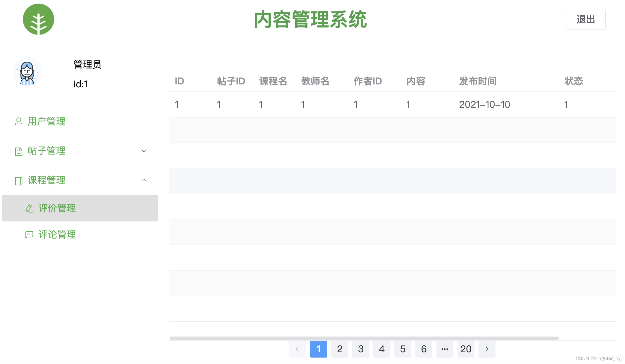Screen dimensions: 625x364
Task: Click the 状态 column header
Action: point(574,81)
